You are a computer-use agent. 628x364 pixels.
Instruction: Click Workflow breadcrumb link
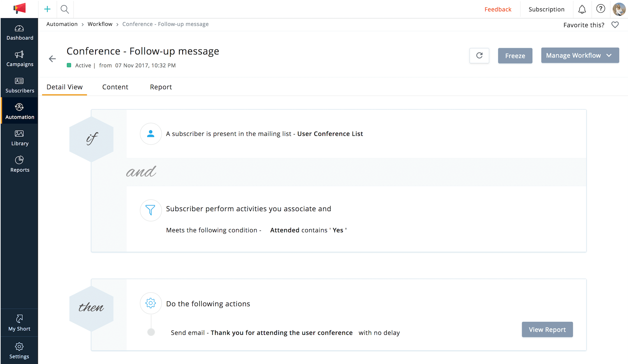pyautogui.click(x=100, y=24)
